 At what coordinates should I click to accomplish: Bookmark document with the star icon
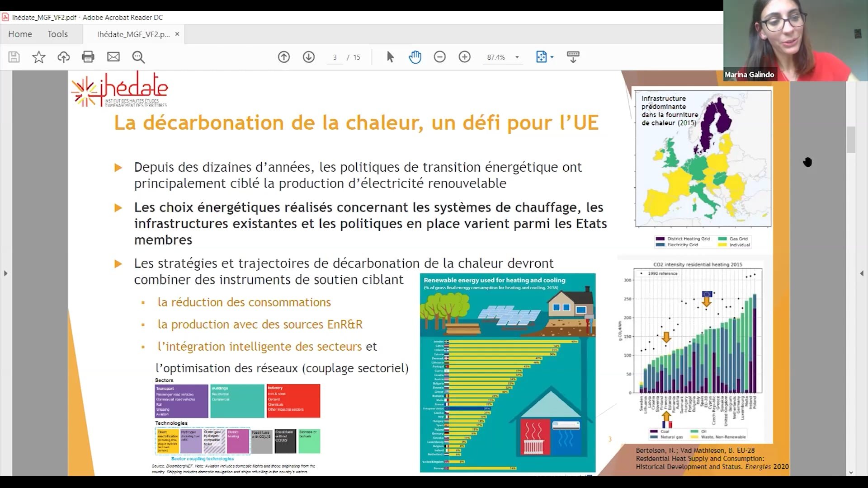39,57
